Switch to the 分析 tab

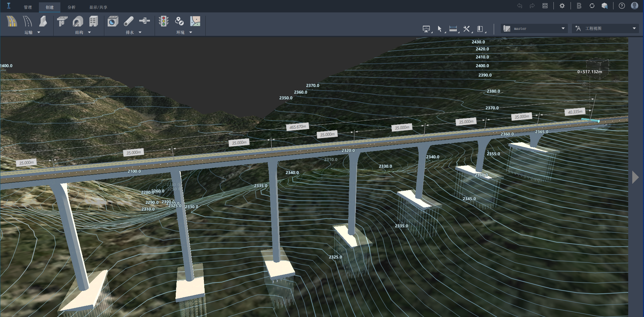coord(71,7)
